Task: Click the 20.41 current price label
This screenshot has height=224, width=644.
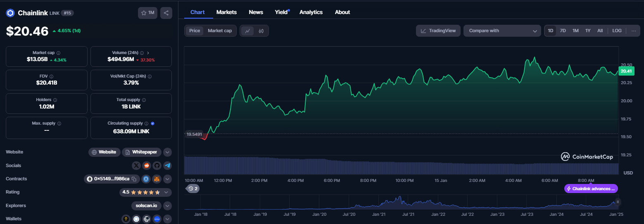Action: click(626, 71)
